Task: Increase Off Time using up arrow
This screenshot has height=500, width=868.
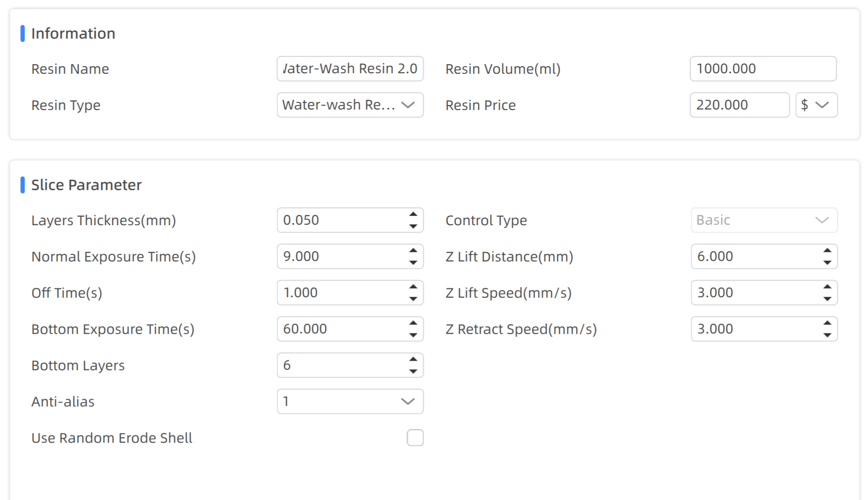Action: 413,287
